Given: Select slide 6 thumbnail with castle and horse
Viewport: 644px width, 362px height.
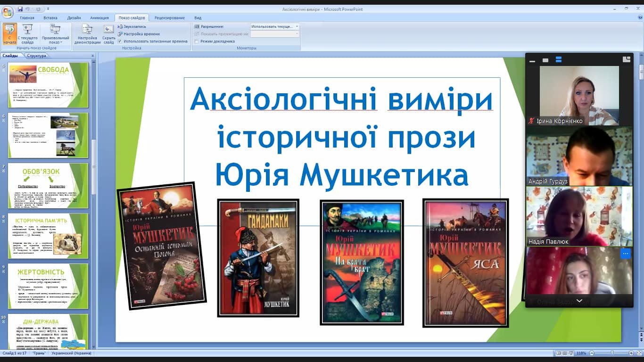Looking at the screenshot, I should click(48, 135).
